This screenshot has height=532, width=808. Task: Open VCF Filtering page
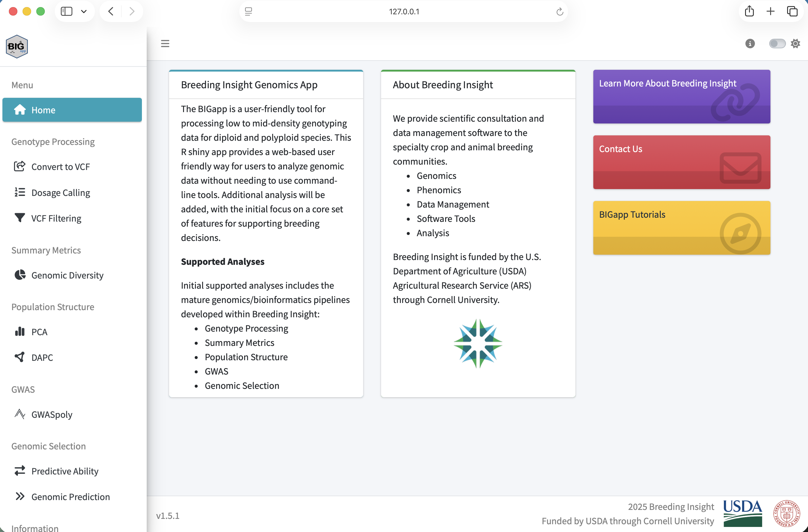pyautogui.click(x=72, y=218)
